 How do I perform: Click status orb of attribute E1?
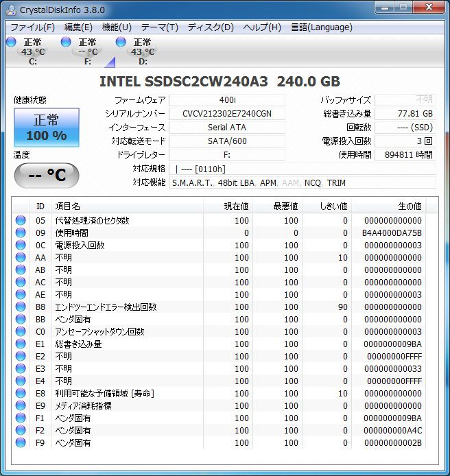click(21, 344)
